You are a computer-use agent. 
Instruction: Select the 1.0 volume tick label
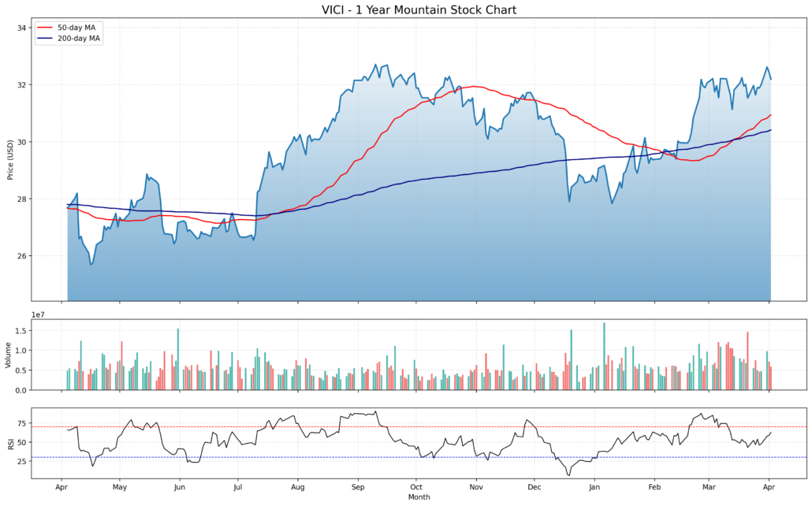21,351
